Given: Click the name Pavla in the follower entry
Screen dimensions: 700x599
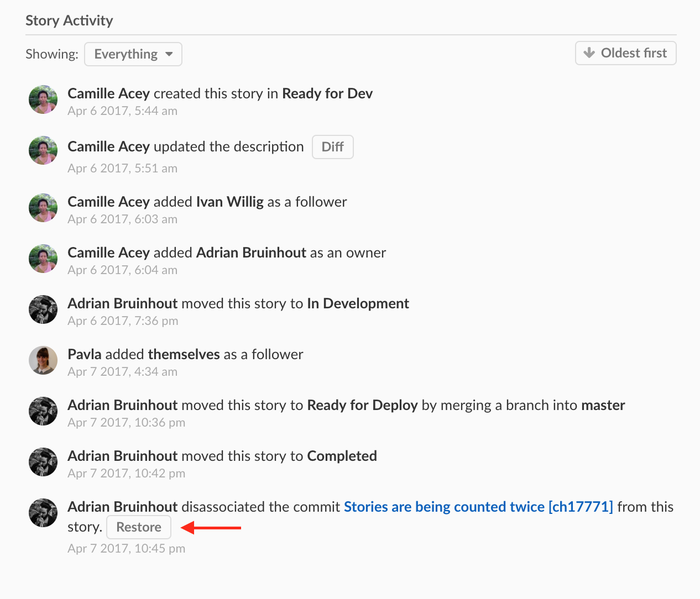Looking at the screenshot, I should tap(85, 354).
